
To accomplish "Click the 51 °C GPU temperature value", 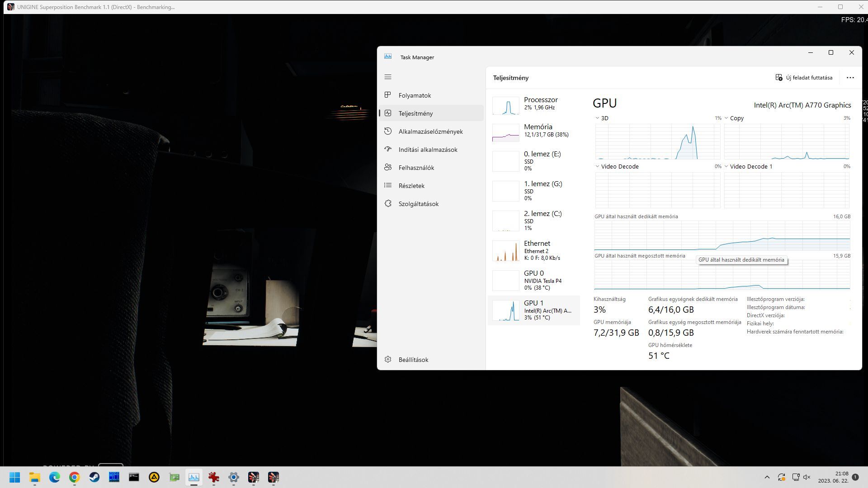I will (x=659, y=356).
